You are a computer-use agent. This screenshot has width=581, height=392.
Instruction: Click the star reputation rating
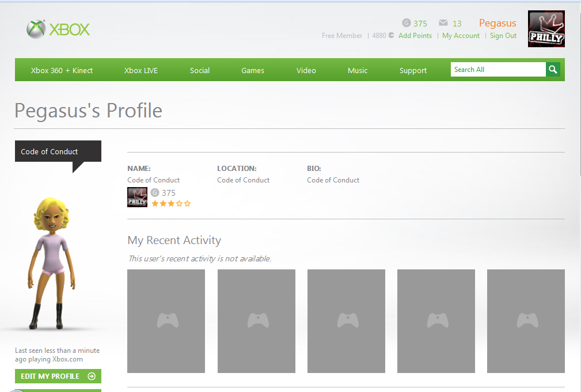[x=171, y=203]
